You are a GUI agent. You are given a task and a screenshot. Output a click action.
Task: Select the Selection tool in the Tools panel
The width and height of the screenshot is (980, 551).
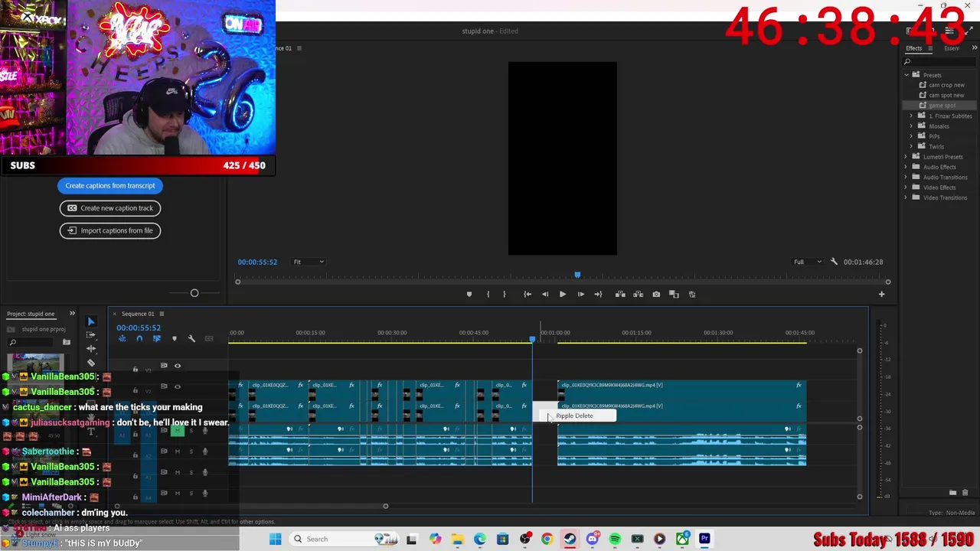(91, 321)
